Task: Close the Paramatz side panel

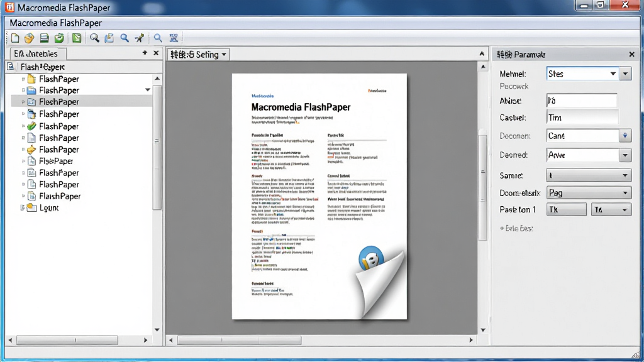Action: (x=631, y=54)
